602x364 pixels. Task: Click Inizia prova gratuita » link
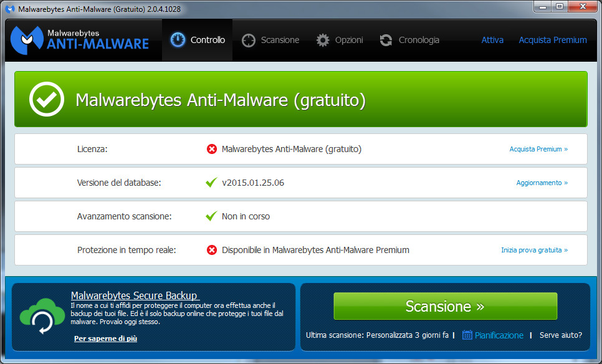[x=535, y=250]
